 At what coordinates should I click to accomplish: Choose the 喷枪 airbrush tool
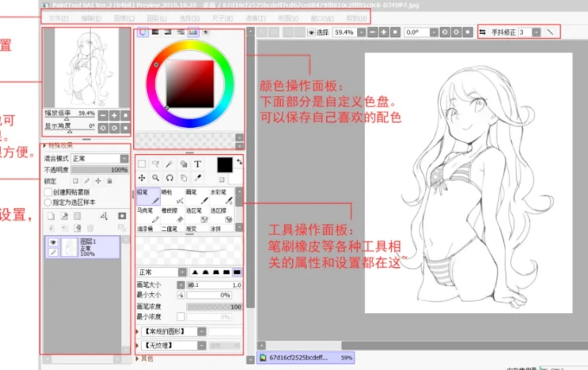172,197
